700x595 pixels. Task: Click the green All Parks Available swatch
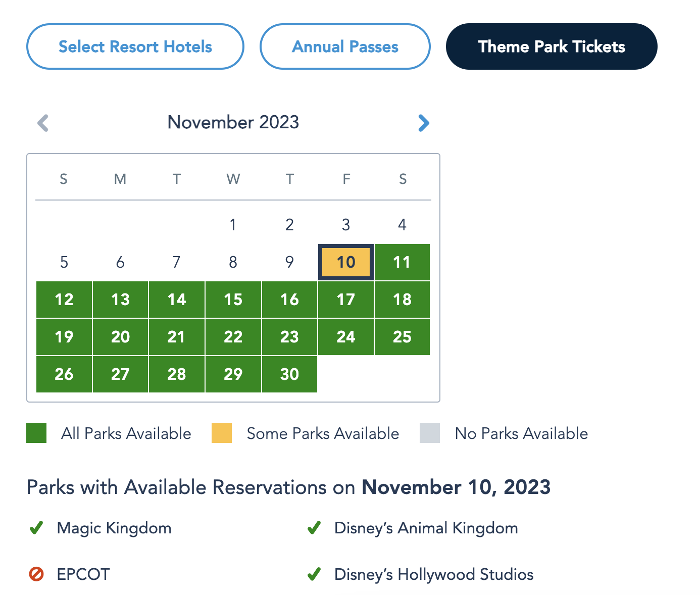[36, 433]
